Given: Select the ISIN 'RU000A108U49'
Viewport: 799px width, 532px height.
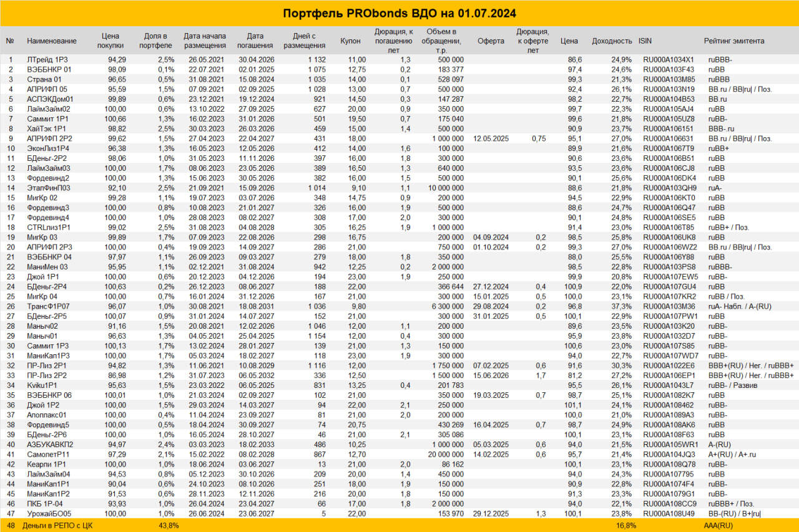Looking at the screenshot, I should (669, 513).
